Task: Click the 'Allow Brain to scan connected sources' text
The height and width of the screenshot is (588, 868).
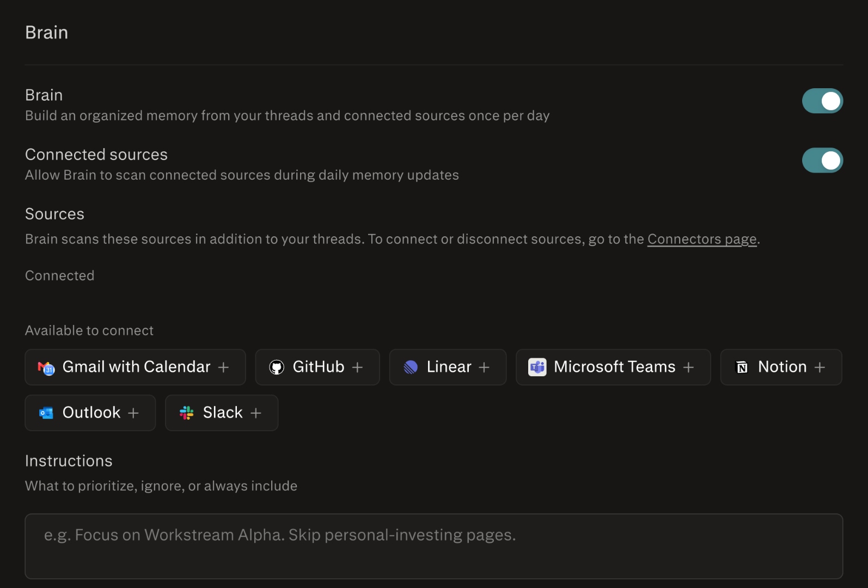Action: [242, 175]
